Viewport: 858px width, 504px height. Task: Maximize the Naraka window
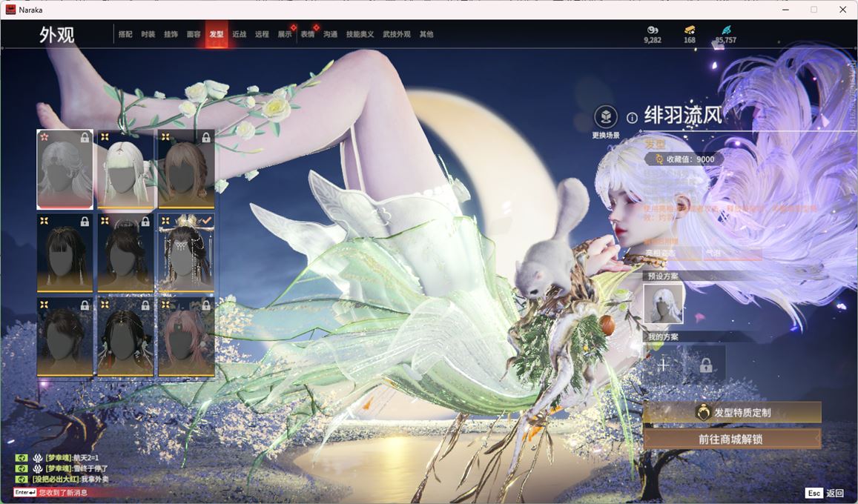click(814, 10)
